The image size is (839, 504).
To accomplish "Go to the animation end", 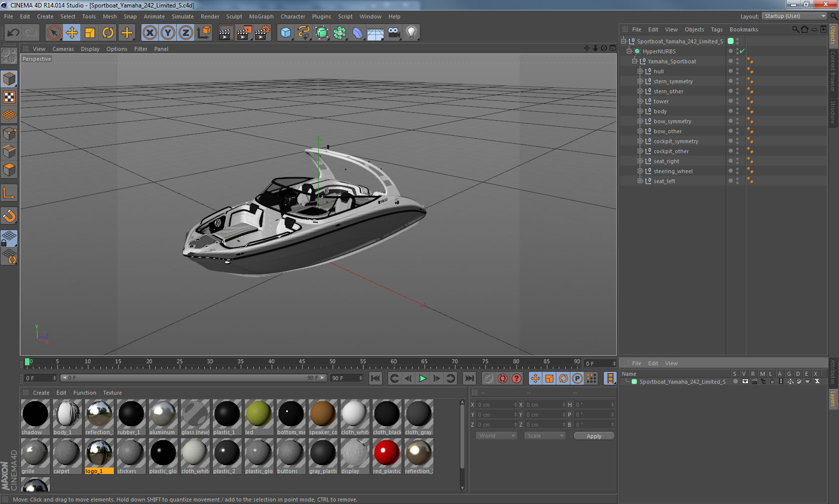I will tap(469, 378).
